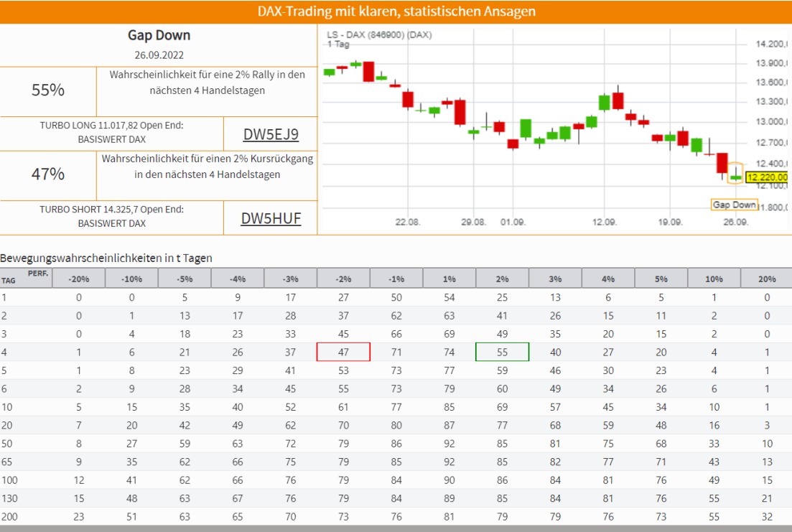The image size is (792, 532).
Task: Click the -1% column header
Action: tap(396, 279)
